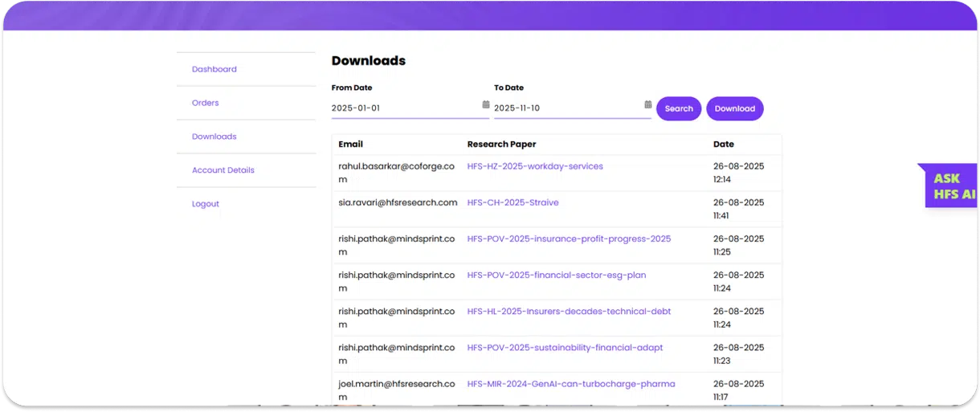
Task: Open the ASK HFS AI side tab
Action: [x=953, y=186]
